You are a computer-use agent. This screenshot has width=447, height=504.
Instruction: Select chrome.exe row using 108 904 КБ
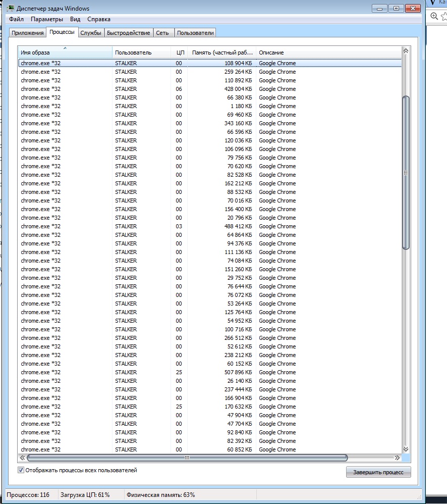click(210, 63)
